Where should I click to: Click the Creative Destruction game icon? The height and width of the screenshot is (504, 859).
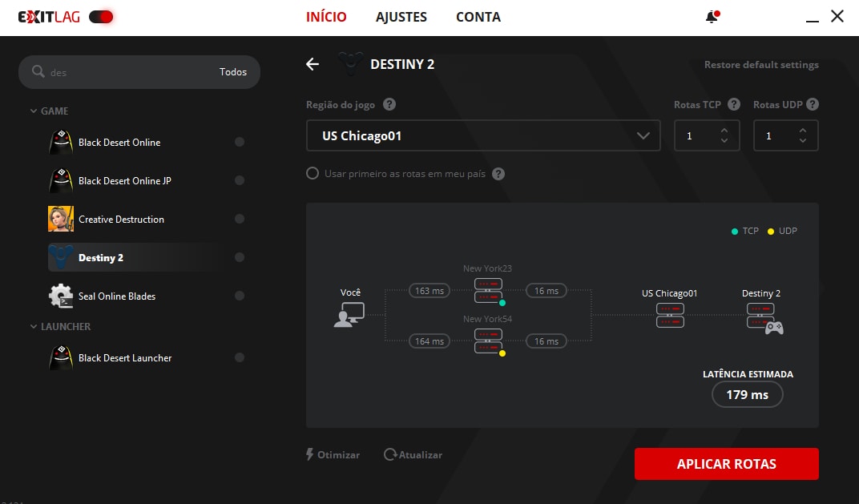pyautogui.click(x=61, y=220)
